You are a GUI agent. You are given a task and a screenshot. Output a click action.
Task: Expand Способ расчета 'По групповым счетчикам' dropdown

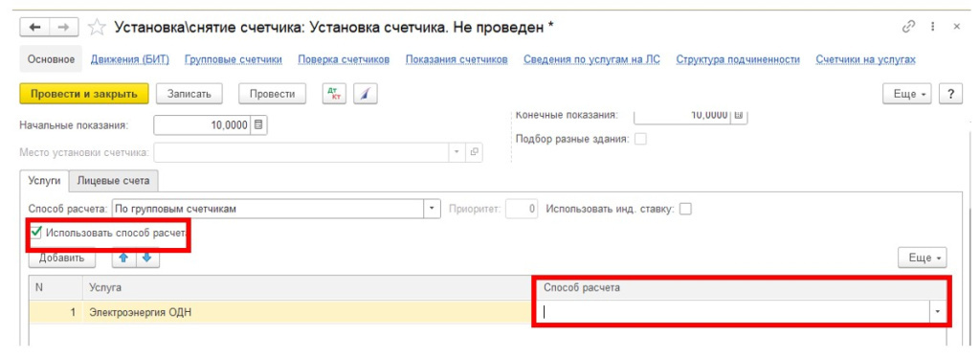[x=433, y=210]
